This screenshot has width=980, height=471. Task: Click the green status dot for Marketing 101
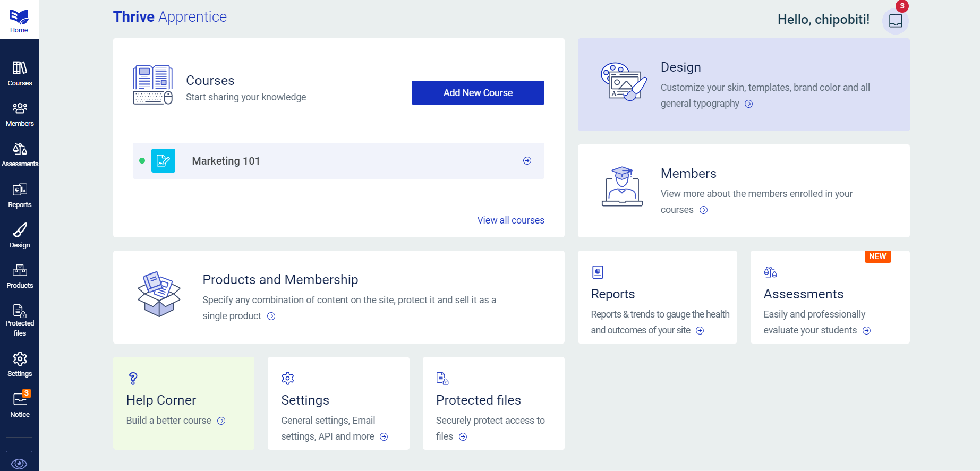pyautogui.click(x=142, y=161)
